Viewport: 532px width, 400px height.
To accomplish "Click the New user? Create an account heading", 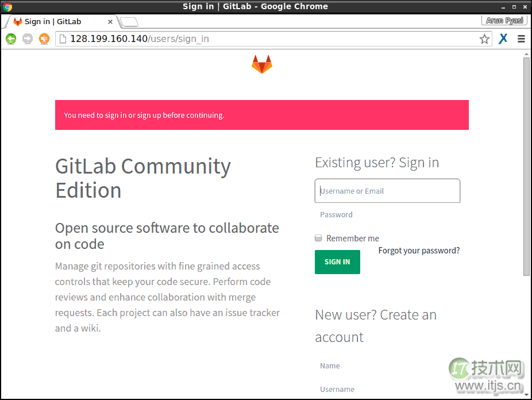I will coord(376,326).
